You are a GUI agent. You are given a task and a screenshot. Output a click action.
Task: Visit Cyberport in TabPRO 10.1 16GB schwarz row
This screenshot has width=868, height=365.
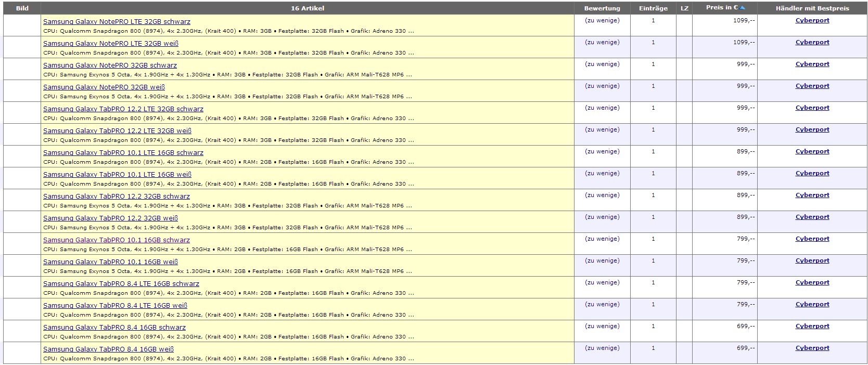click(812, 239)
